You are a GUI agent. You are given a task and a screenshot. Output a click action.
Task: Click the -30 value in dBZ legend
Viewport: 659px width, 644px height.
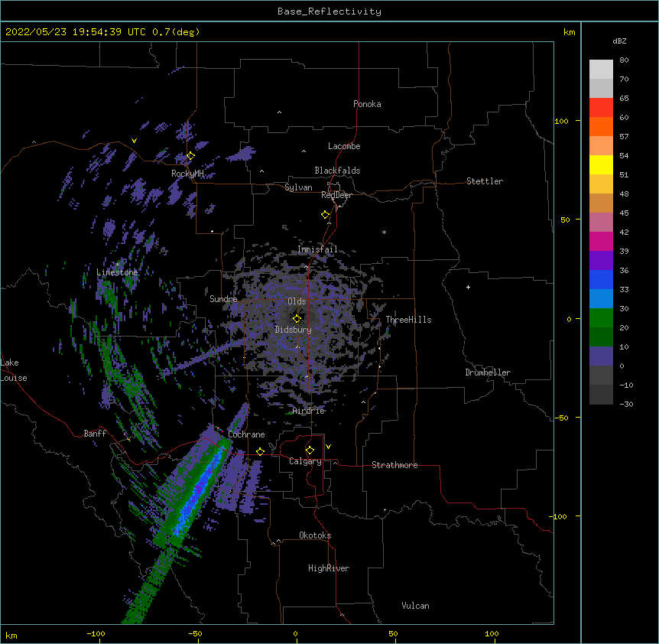(x=626, y=404)
